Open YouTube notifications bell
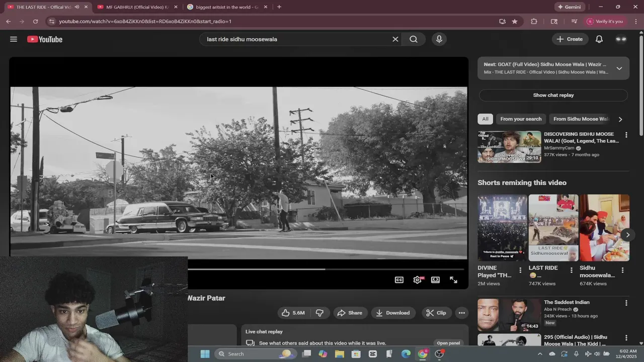The height and width of the screenshot is (362, 644). tap(599, 39)
